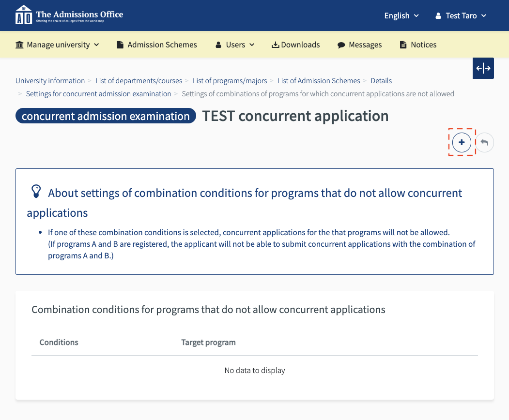
Task: Open Notices menu item
Action: pyautogui.click(x=418, y=45)
